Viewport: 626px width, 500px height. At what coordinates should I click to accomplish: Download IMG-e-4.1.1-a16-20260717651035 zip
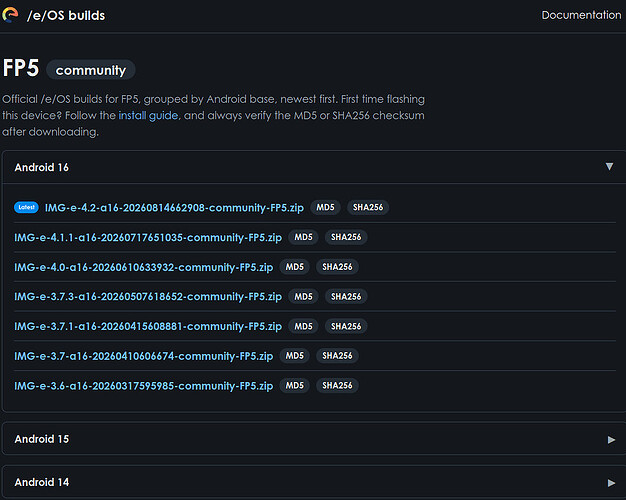pyautogui.click(x=148, y=238)
